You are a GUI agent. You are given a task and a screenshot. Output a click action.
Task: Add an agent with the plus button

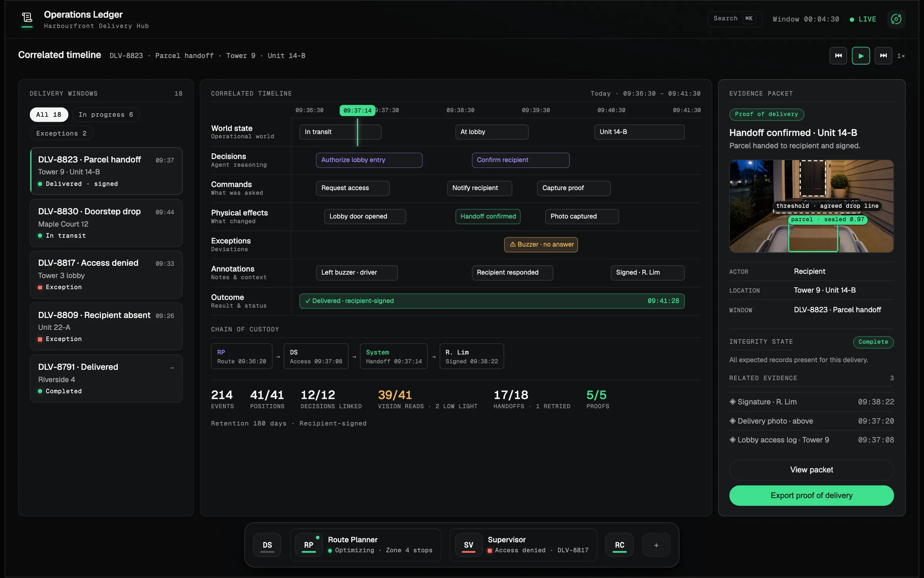(x=656, y=545)
